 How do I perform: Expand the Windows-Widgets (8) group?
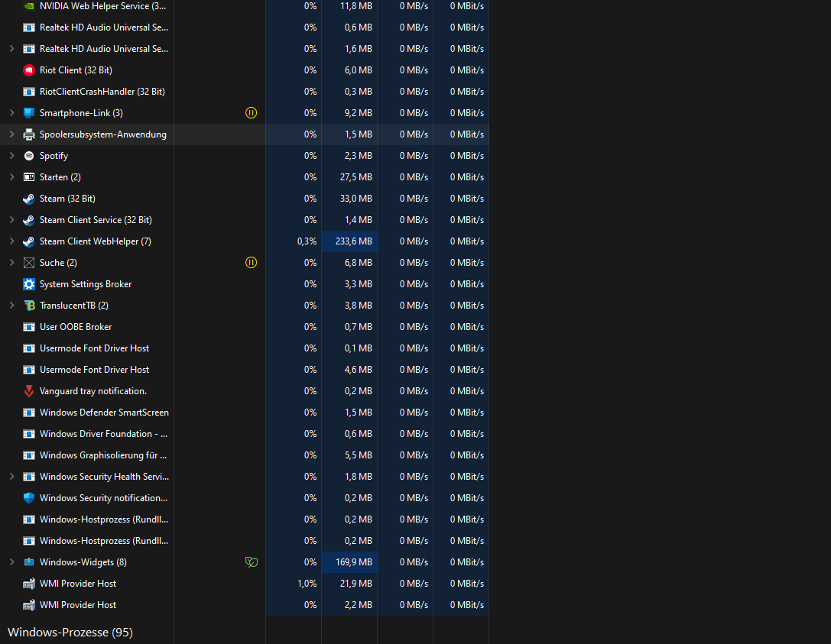(11, 561)
